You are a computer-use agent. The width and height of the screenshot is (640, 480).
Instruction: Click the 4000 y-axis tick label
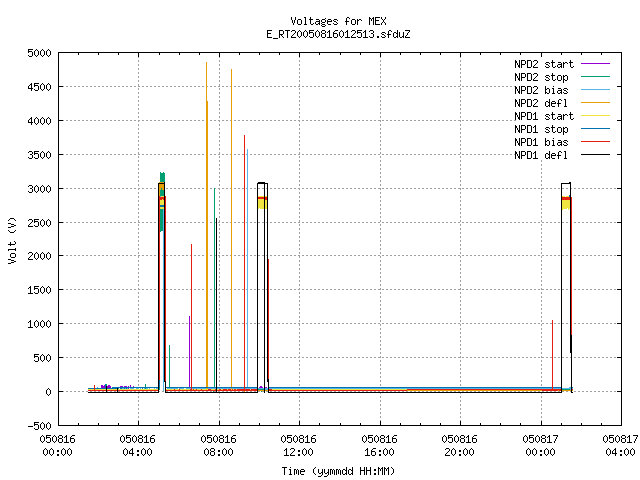pos(39,121)
